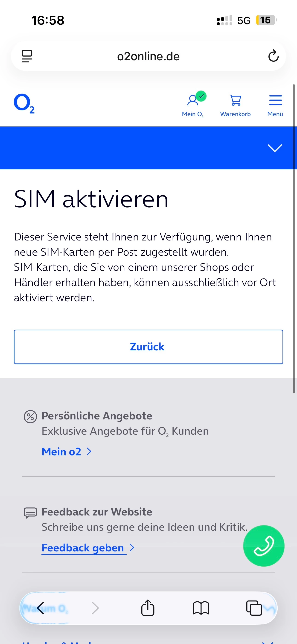The image size is (297, 644).
Task: Open the Safari share sheet
Action: point(148,608)
